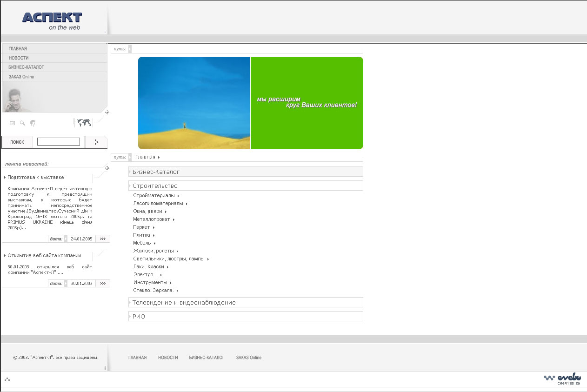
Task: Open the Бизнес-Каталог section header
Action: coord(246,172)
